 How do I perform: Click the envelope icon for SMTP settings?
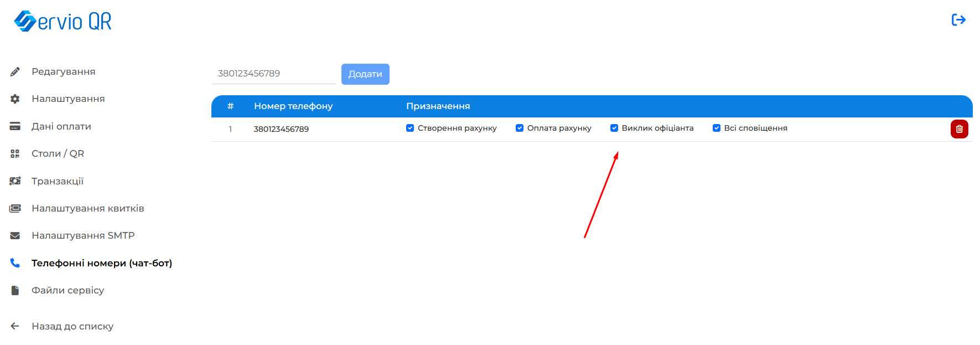[15, 236]
